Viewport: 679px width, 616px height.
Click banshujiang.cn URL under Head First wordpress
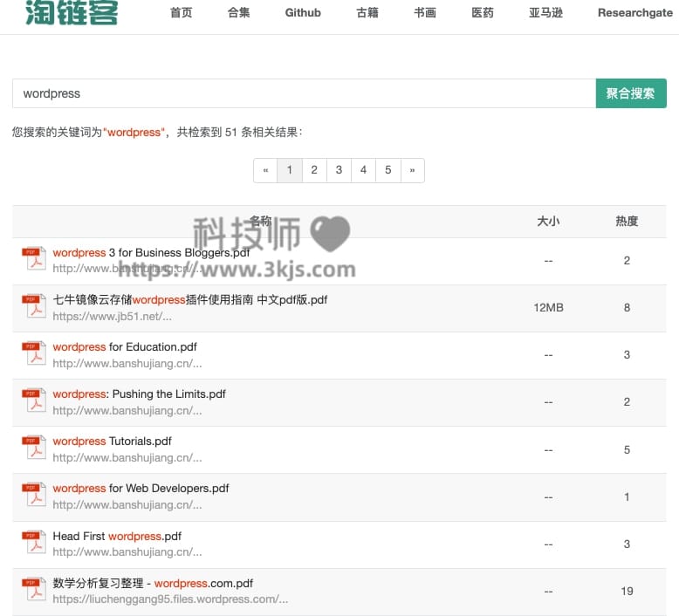(x=127, y=552)
